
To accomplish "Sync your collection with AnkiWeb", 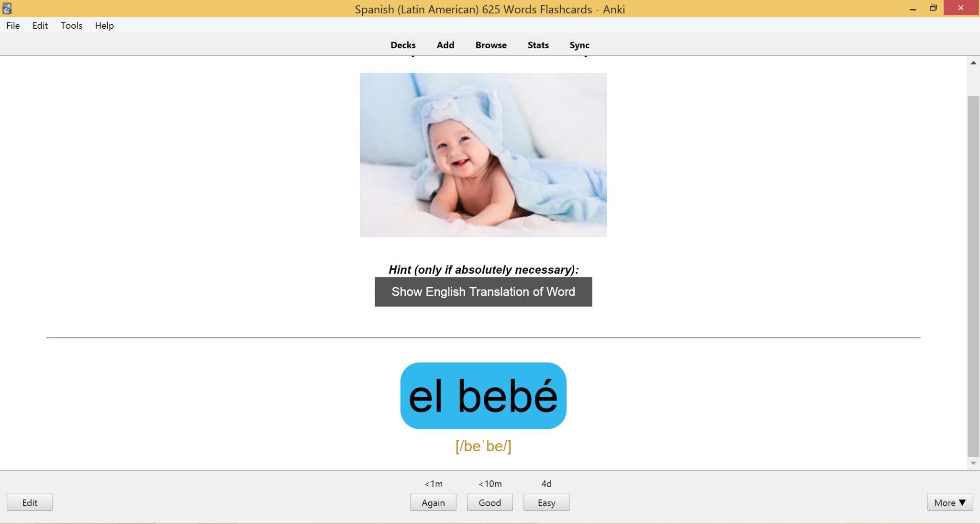I will click(x=579, y=45).
